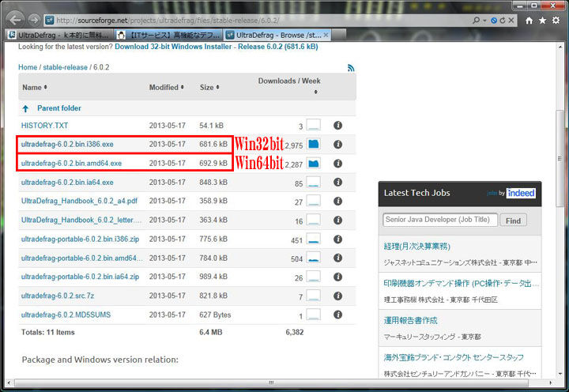The image size is (569, 392).
Task: Click download stats chart for i386.exe row
Action: click(314, 144)
